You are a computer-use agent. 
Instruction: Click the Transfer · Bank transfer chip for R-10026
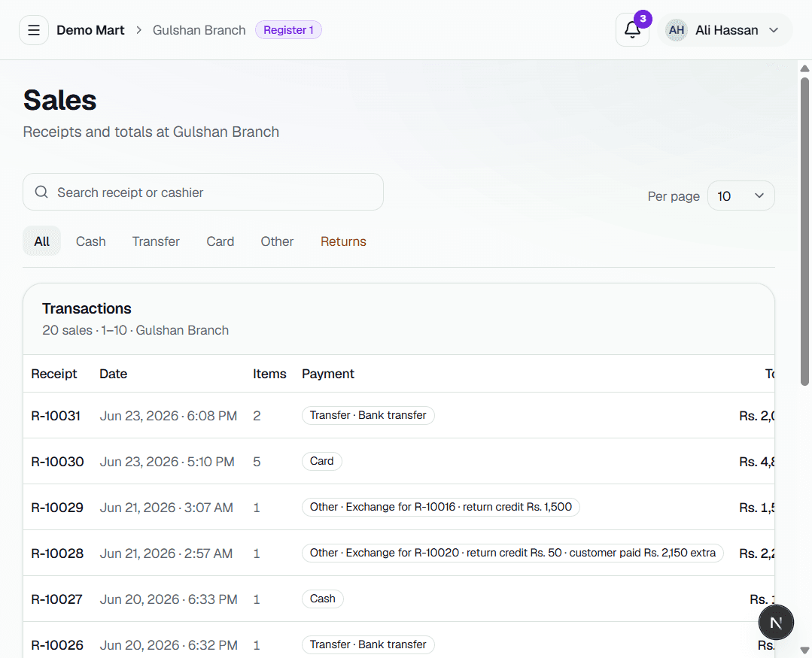pos(368,644)
